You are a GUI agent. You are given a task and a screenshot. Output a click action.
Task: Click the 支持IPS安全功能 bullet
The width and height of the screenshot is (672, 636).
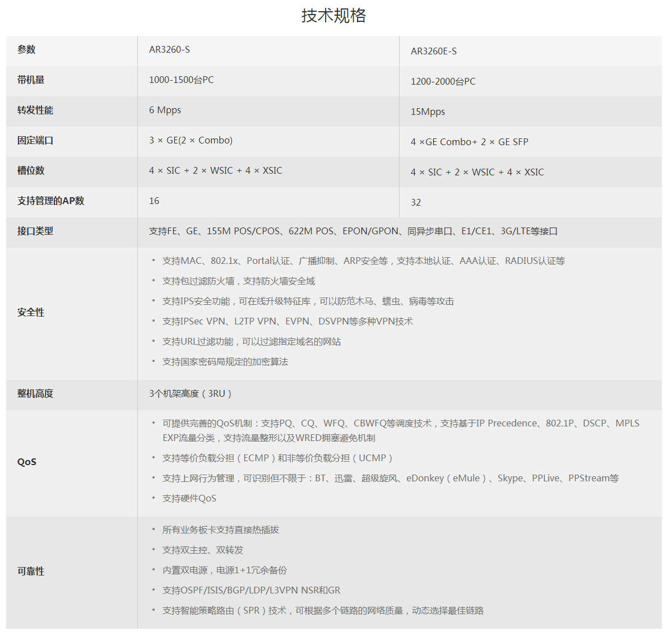(x=308, y=301)
